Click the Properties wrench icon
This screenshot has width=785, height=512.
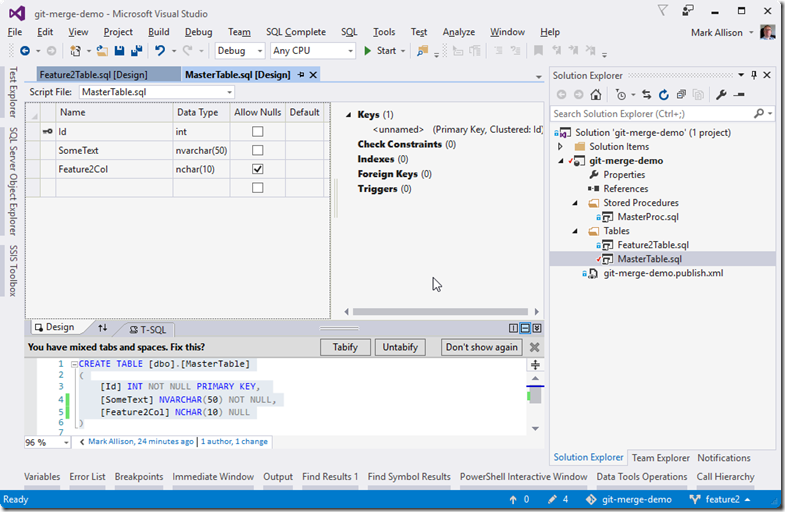click(721, 95)
